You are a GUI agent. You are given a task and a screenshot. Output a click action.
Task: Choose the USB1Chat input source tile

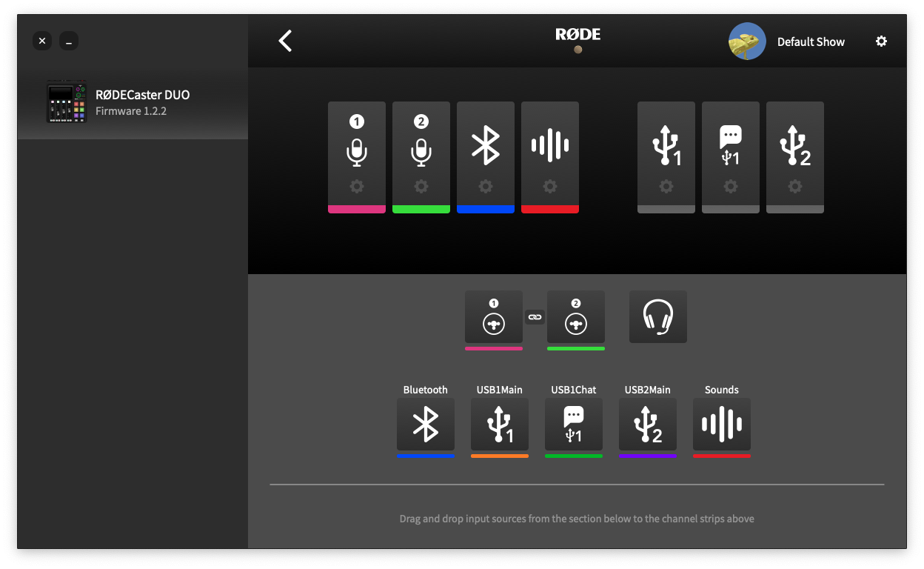tap(574, 425)
